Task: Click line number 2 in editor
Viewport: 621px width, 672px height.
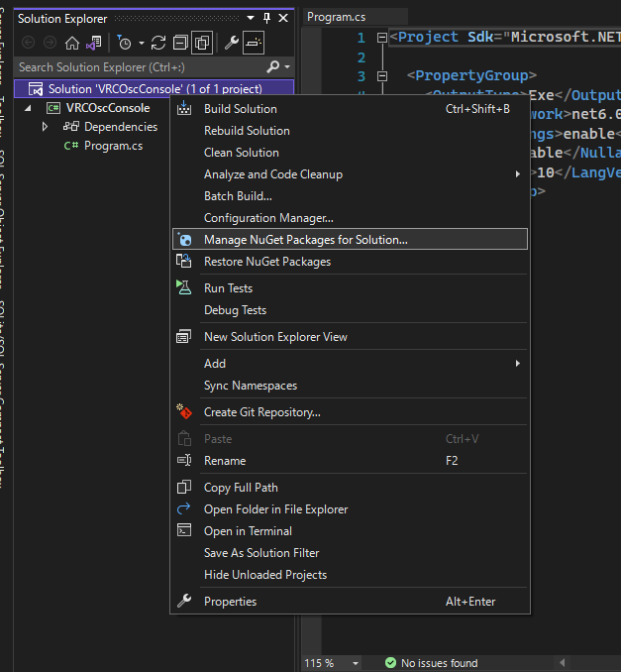Action: [x=362, y=57]
